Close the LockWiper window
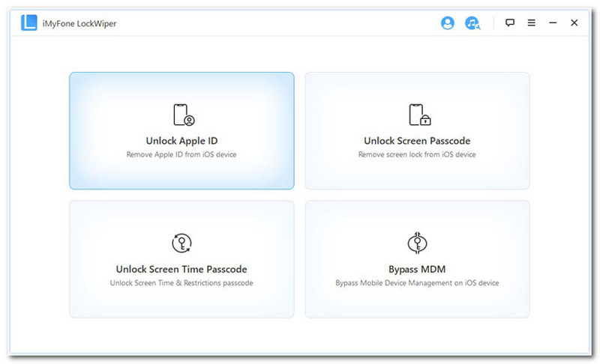 pos(574,23)
